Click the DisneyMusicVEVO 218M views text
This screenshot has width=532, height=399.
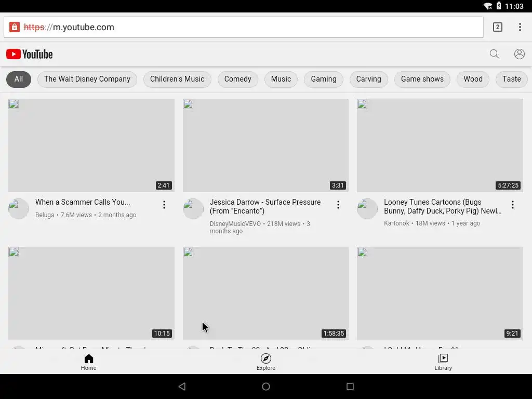[260, 228]
